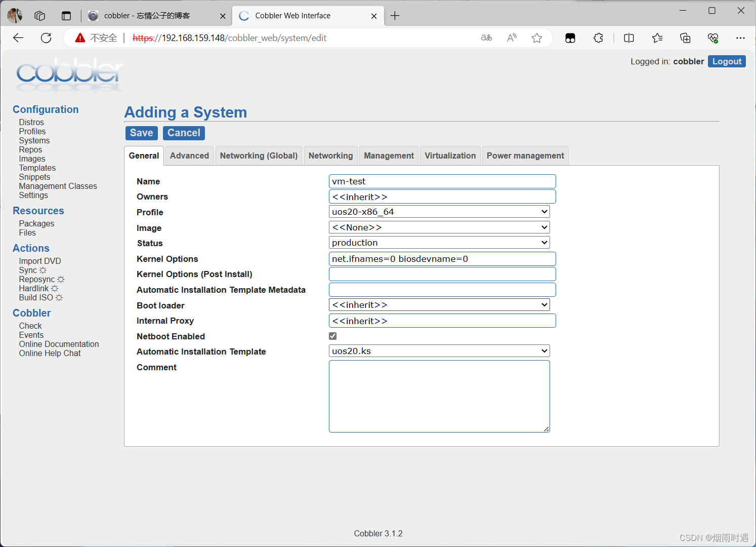Activate the read aloud icon
This screenshot has width=756, height=547.
512,38
